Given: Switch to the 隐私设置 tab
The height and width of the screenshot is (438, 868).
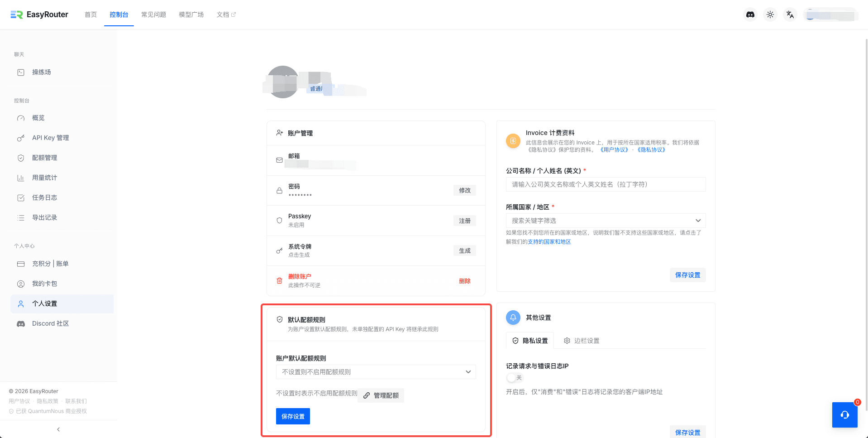Looking at the screenshot, I should pos(530,341).
